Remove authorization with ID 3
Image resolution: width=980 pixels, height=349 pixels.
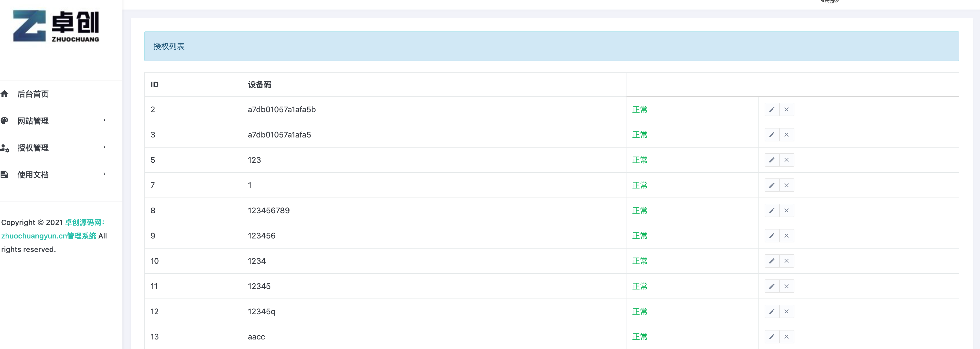786,135
